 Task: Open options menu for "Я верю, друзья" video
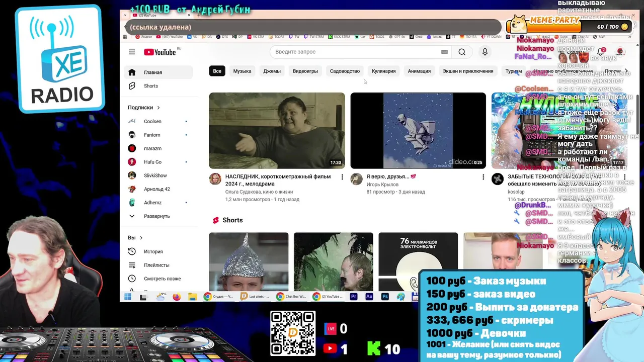pyautogui.click(x=483, y=177)
